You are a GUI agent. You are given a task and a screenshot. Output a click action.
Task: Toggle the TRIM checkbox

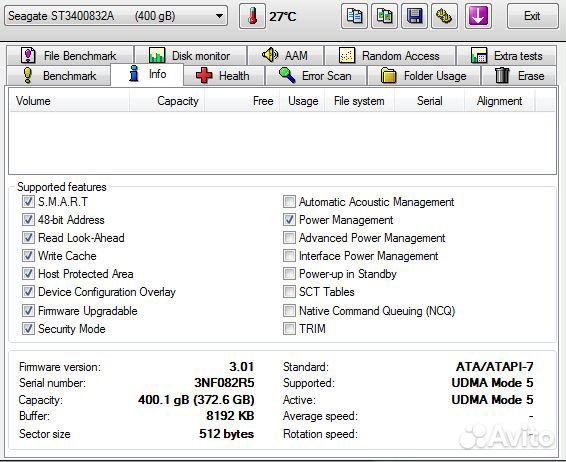click(x=289, y=328)
